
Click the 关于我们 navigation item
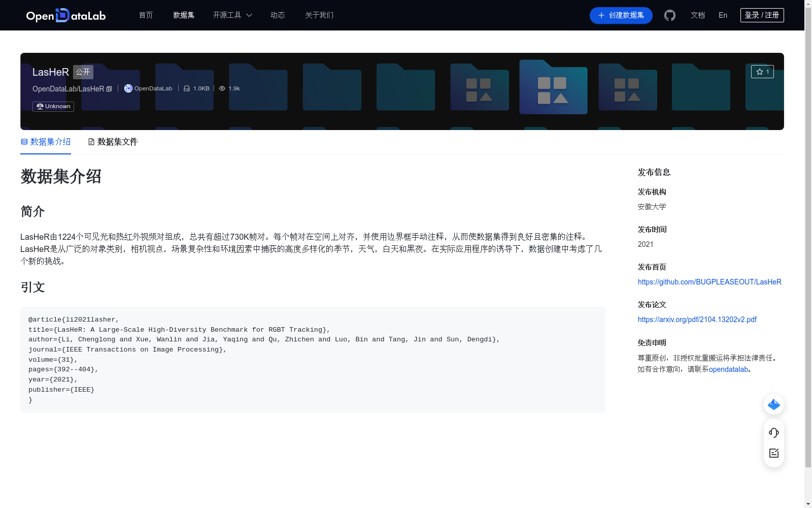(319, 15)
